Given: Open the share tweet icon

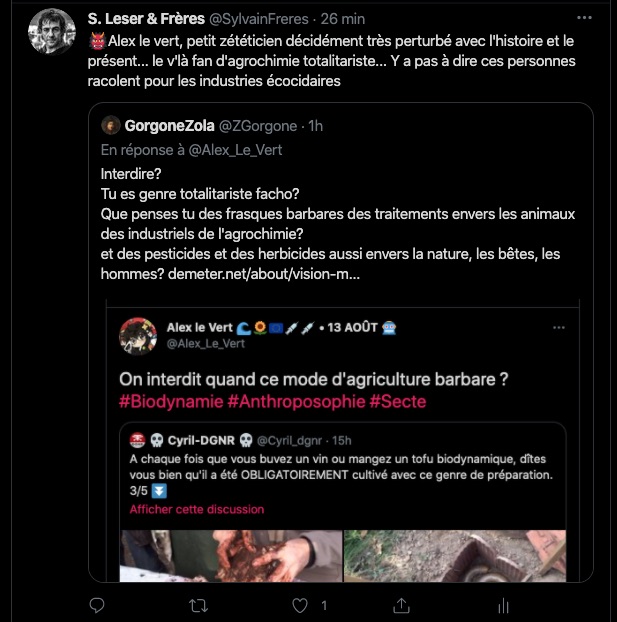Looking at the screenshot, I should coord(401,605).
